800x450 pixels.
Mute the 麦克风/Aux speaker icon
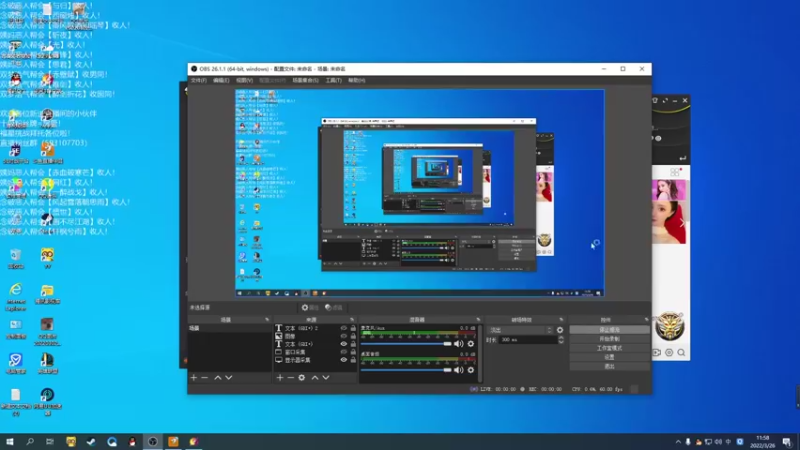459,344
